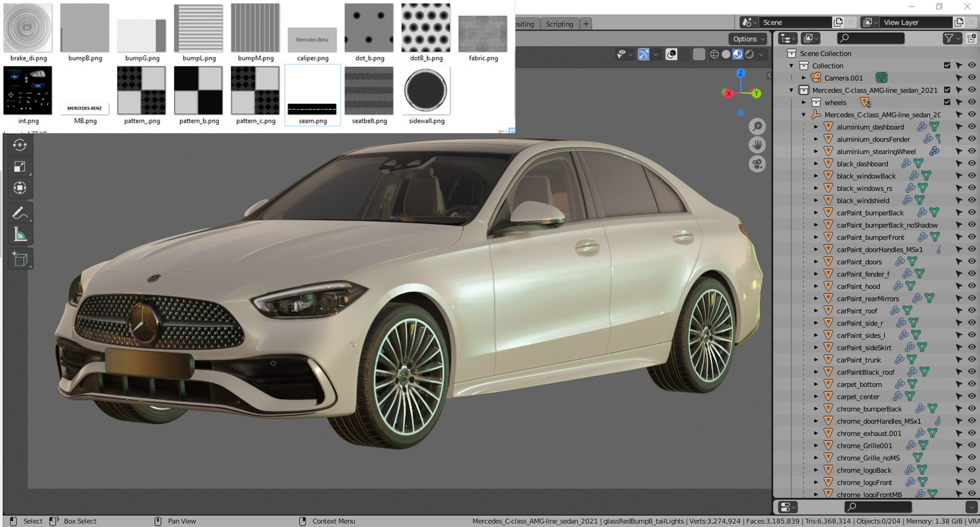Select the Add Cube tool
The image size is (980, 527).
pyautogui.click(x=20, y=259)
